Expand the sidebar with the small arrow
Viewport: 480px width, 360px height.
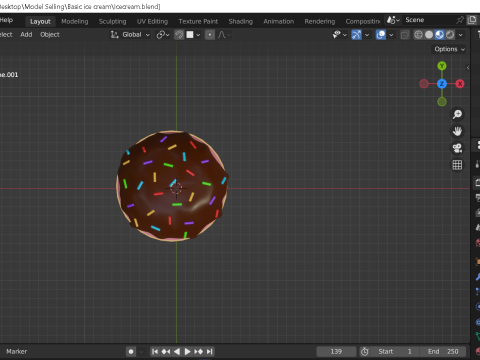pos(468,68)
